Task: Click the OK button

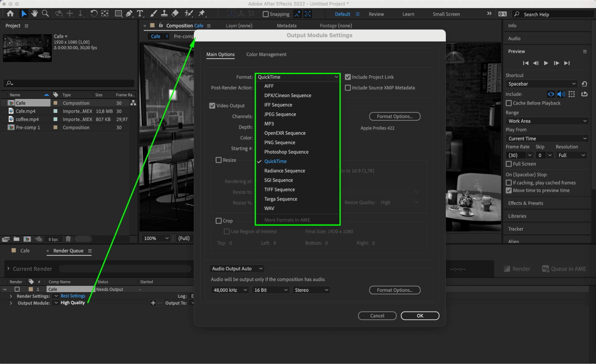Action: (419, 316)
